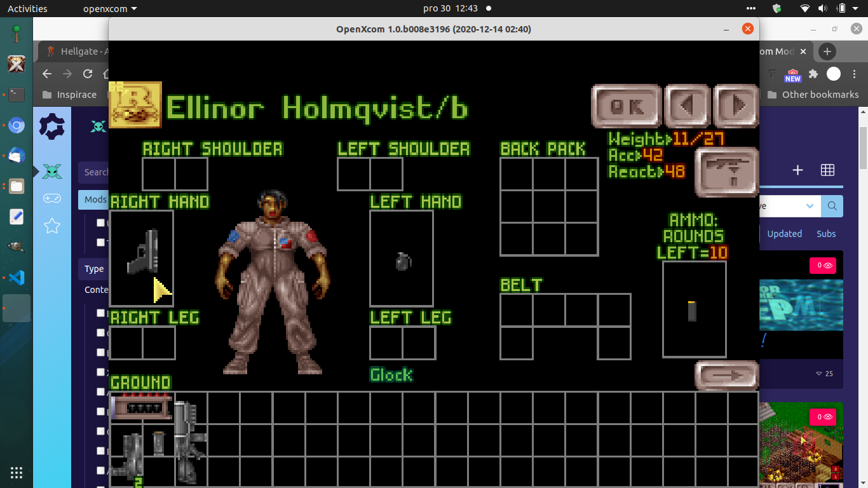This screenshot has width=868, height=488.
Task: Click the Acc 42 stat
Action: (635, 155)
